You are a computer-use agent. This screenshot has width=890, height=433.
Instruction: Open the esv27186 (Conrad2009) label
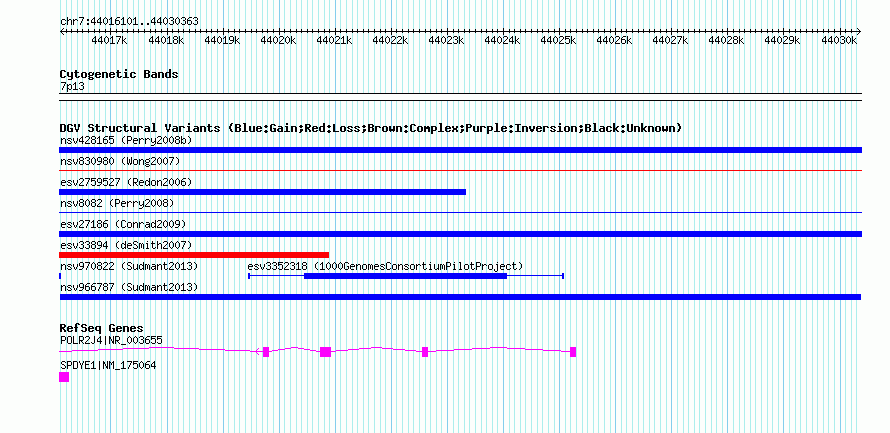[123, 224]
